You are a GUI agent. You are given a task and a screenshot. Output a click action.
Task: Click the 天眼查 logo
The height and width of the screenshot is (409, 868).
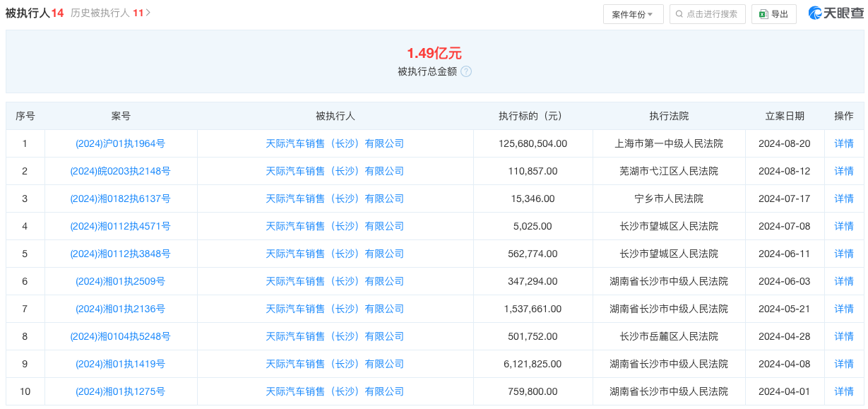coord(836,13)
